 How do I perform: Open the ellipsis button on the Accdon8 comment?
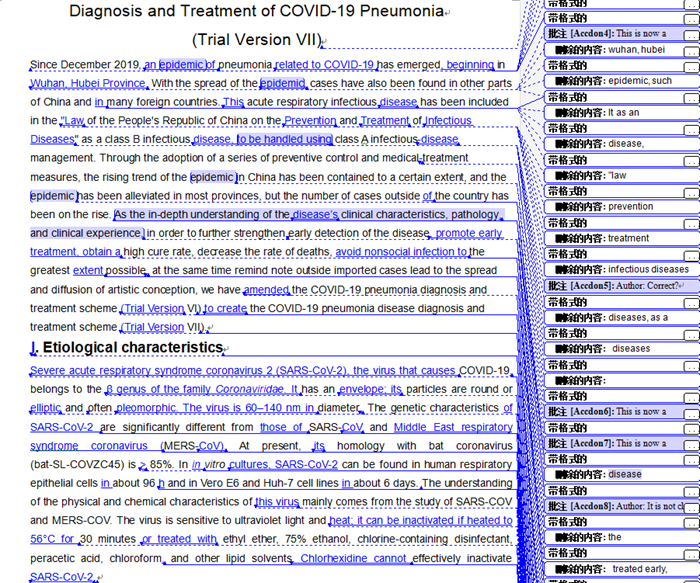pyautogui.click(x=690, y=507)
